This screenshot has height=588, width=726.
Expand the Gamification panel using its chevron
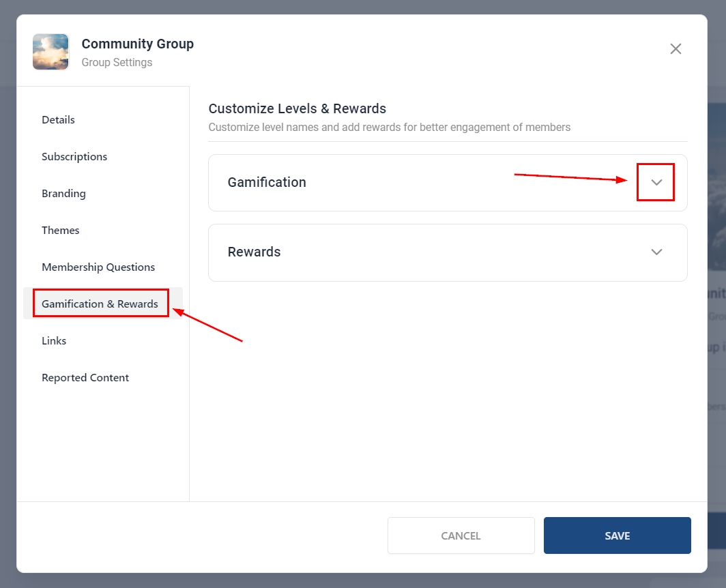pos(656,183)
